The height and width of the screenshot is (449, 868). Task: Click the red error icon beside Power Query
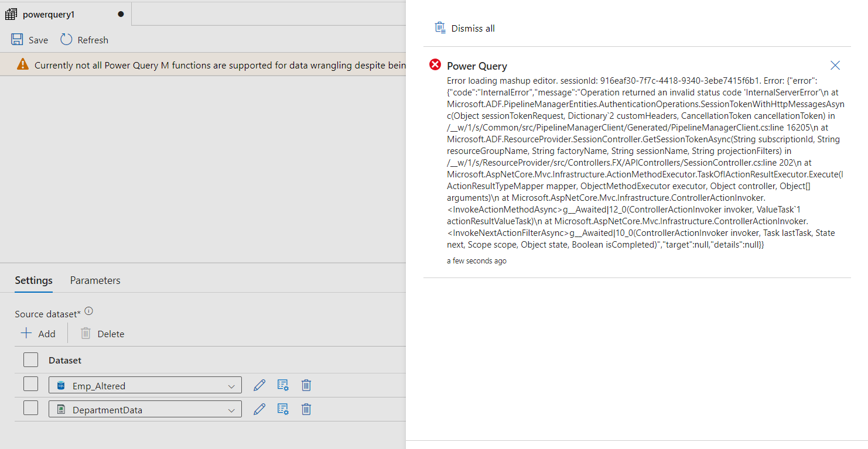pyautogui.click(x=435, y=65)
